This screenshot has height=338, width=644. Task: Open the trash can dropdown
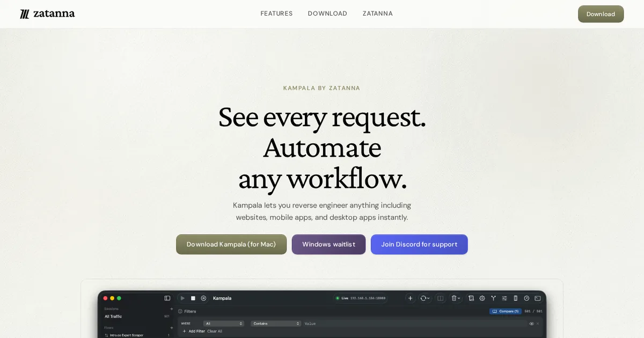(x=456, y=298)
